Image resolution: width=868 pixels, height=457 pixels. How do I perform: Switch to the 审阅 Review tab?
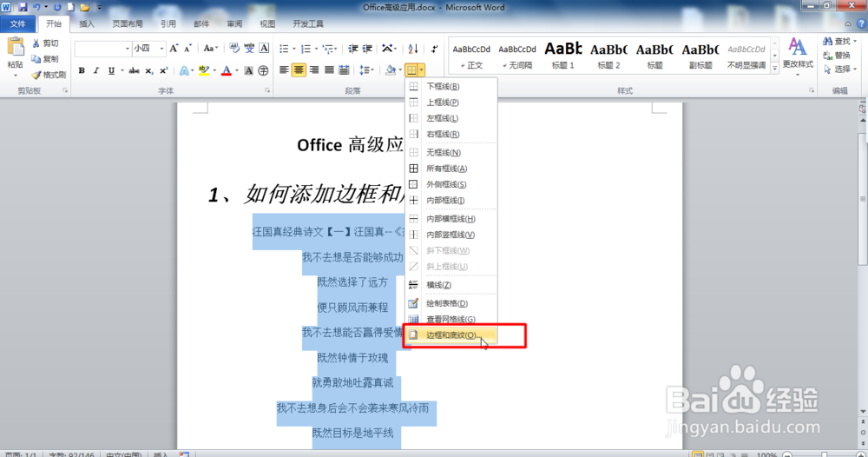pos(234,23)
